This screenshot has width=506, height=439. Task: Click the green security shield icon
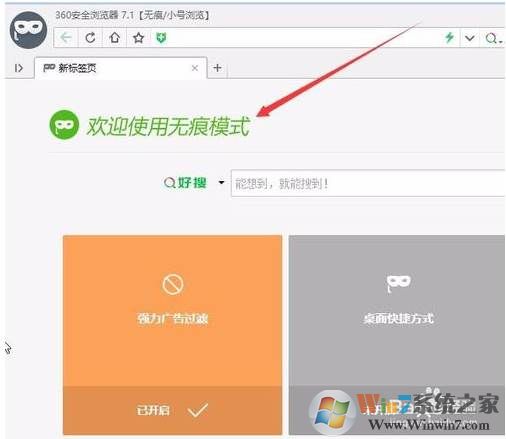[x=161, y=38]
